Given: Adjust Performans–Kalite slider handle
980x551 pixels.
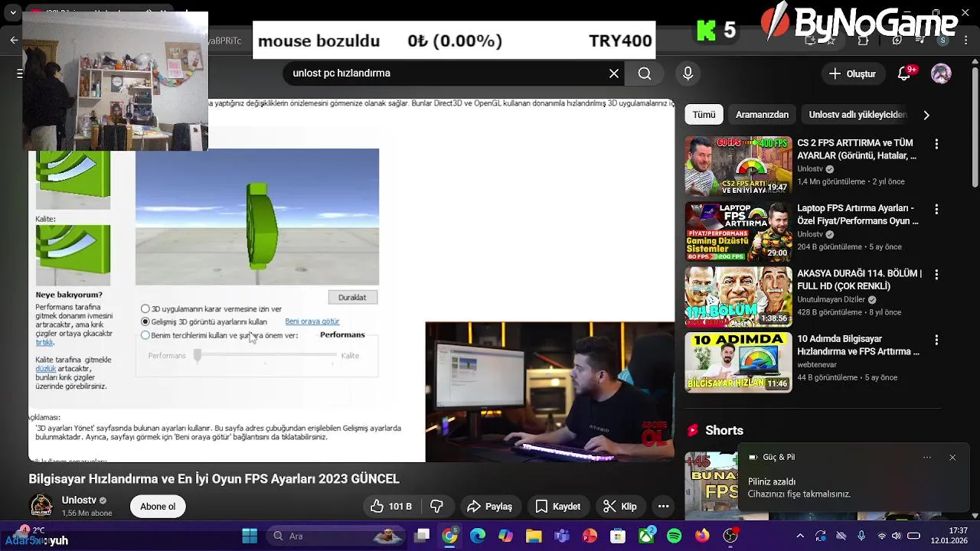Looking at the screenshot, I should click(x=198, y=355).
